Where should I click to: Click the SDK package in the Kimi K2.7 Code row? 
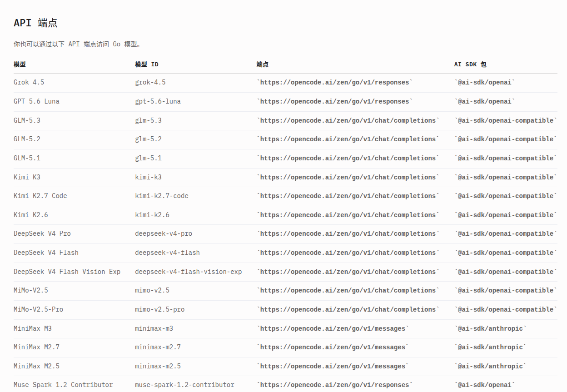pyautogui.click(x=506, y=196)
